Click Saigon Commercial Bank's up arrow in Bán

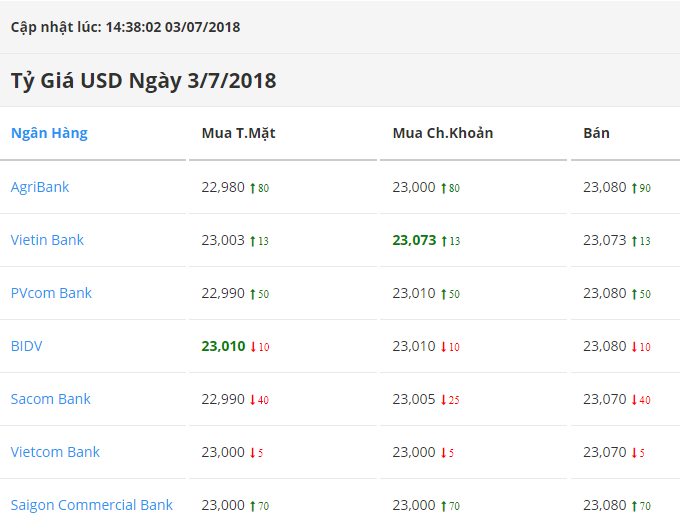pos(634,506)
